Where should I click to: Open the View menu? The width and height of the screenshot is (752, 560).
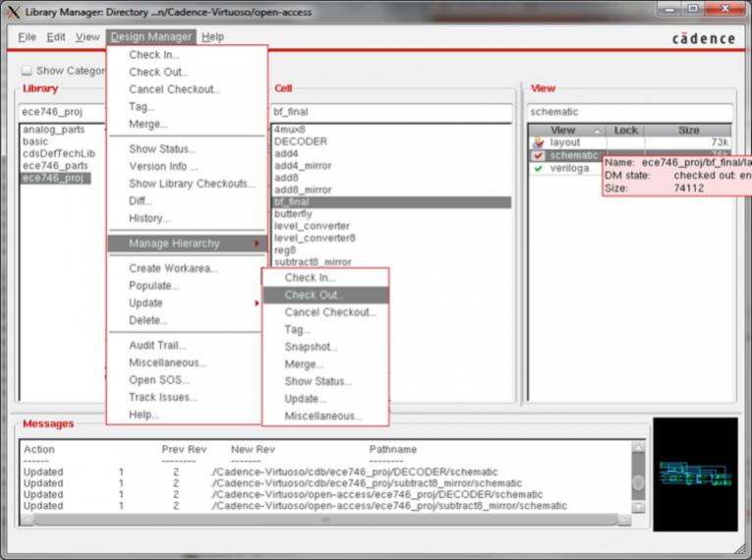(x=87, y=37)
